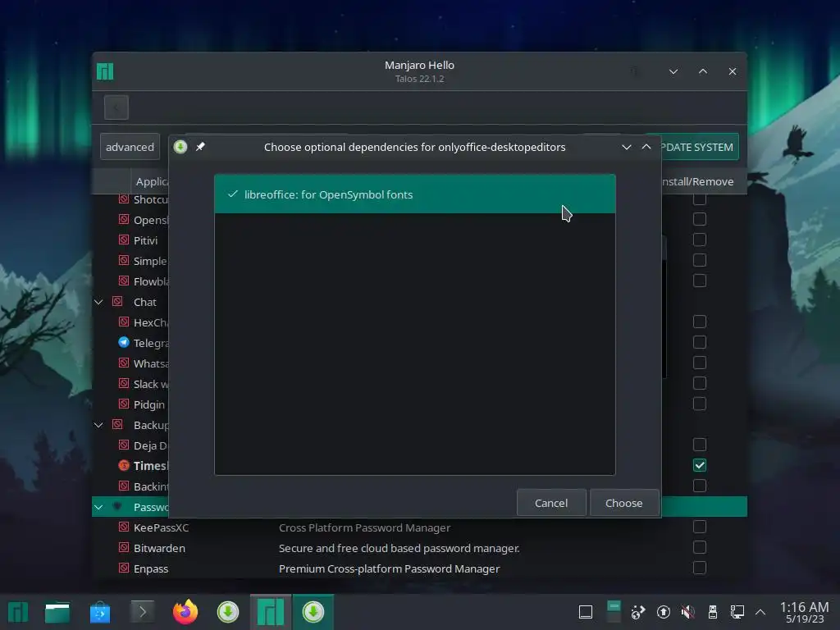Click the green download icon in dialog titlebar
The height and width of the screenshot is (630, 840).
coord(180,147)
